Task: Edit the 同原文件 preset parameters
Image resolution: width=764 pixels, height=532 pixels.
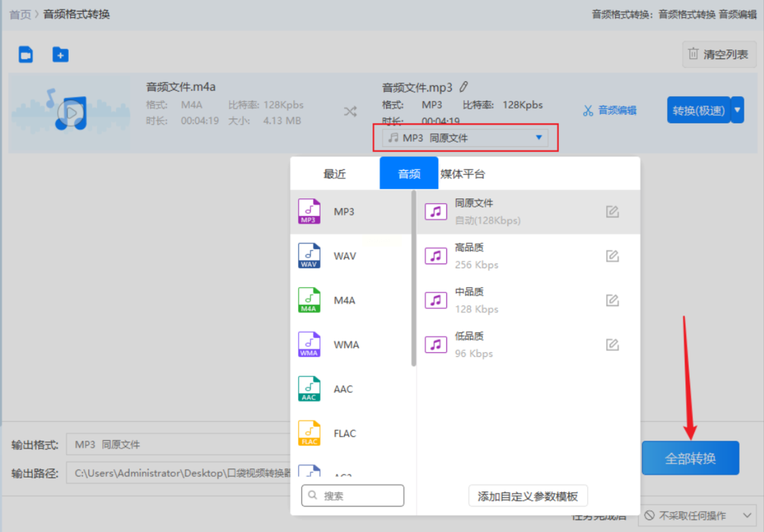Action: (612, 212)
